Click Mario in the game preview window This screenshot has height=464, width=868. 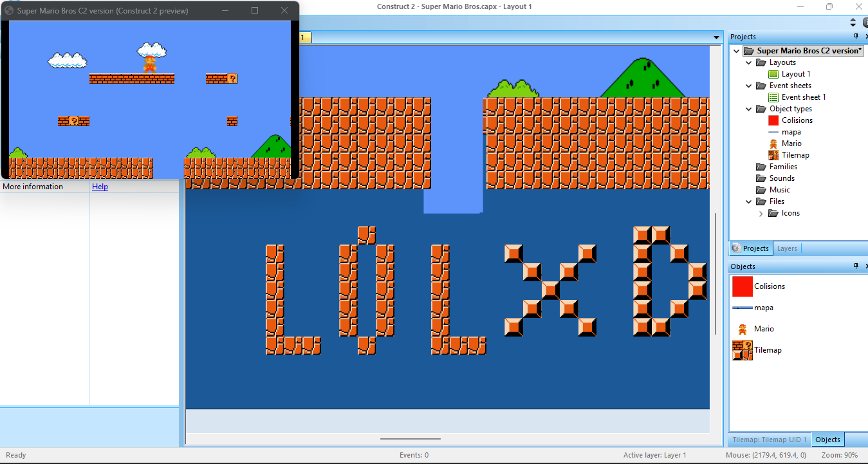coord(150,64)
